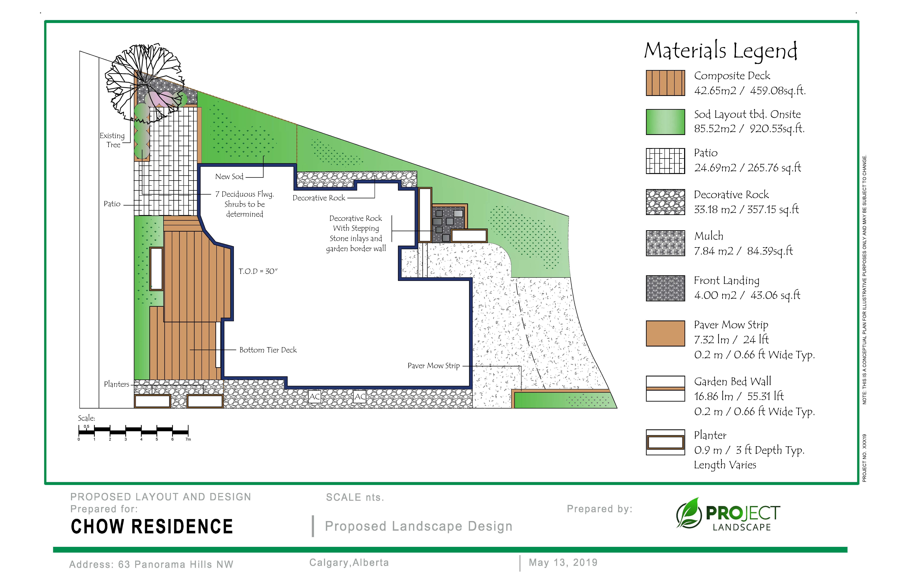Click the Paver Mow Strip legend swatch
The width and height of the screenshot is (907, 588).
click(665, 333)
